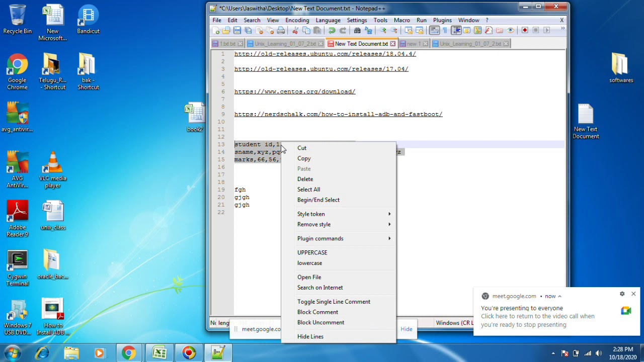
Task: Create a new file with toolbar New icon
Action: tap(215, 30)
